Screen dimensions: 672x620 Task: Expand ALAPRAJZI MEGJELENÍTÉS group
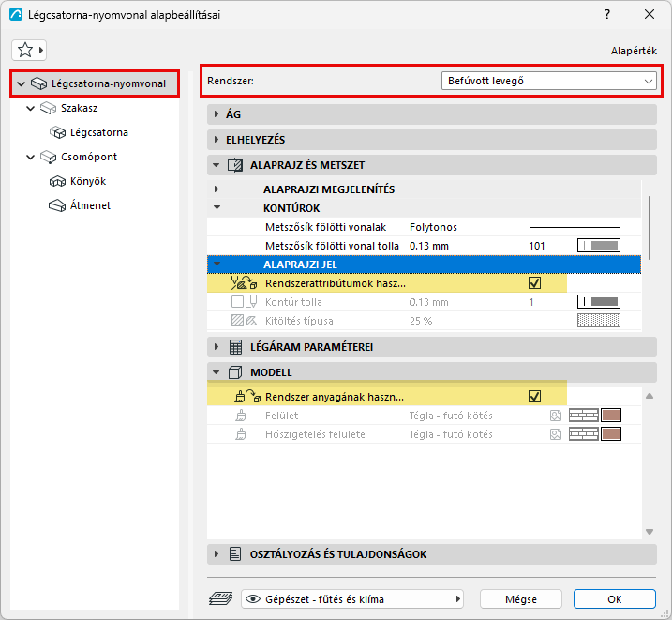pyautogui.click(x=217, y=189)
